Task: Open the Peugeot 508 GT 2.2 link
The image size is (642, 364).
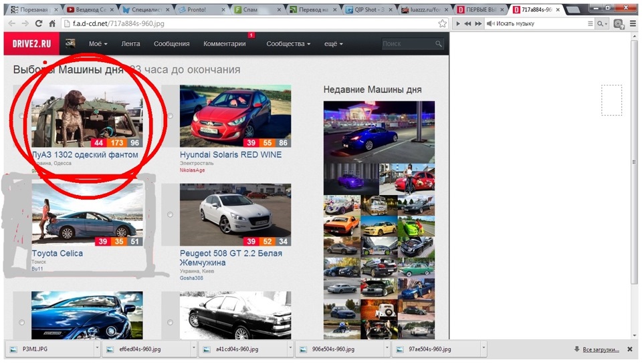Action: pos(231,258)
